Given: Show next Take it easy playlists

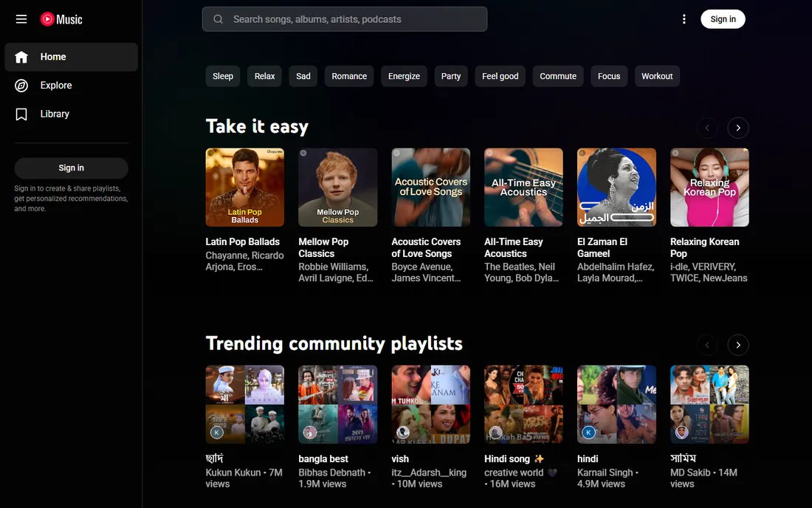Looking at the screenshot, I should pyautogui.click(x=738, y=128).
